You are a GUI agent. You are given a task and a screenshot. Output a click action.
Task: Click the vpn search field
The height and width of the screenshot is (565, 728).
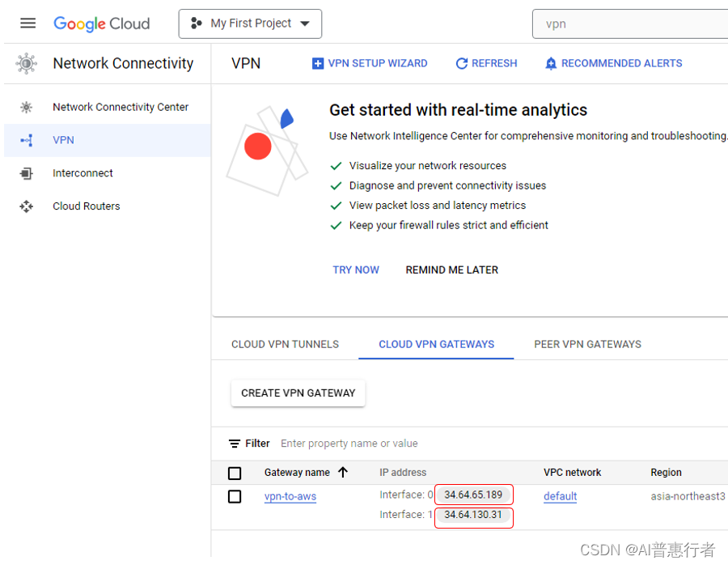[630, 23]
